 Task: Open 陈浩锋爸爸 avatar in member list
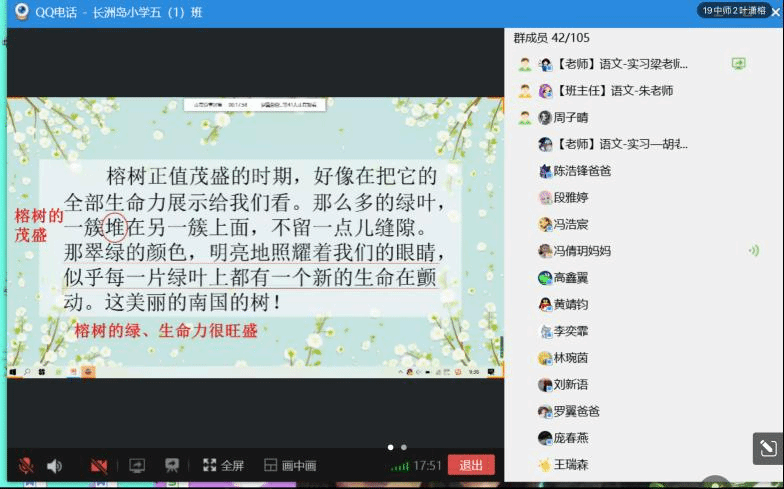pyautogui.click(x=545, y=171)
